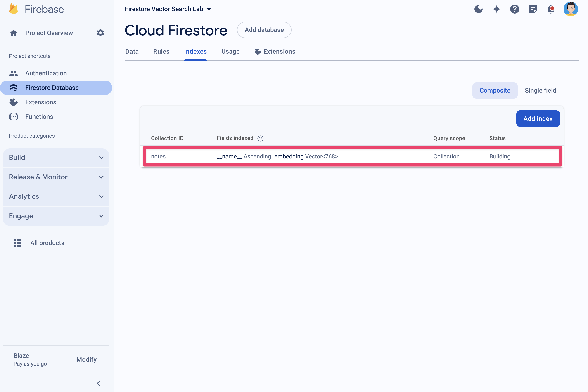Click the notes embedding index row
Viewport: 588px width, 392px height.
350,156
